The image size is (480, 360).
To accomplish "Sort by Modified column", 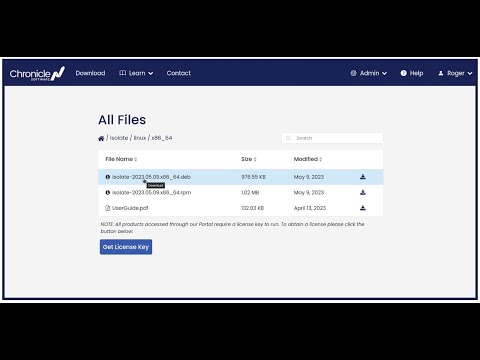I will point(308,159).
